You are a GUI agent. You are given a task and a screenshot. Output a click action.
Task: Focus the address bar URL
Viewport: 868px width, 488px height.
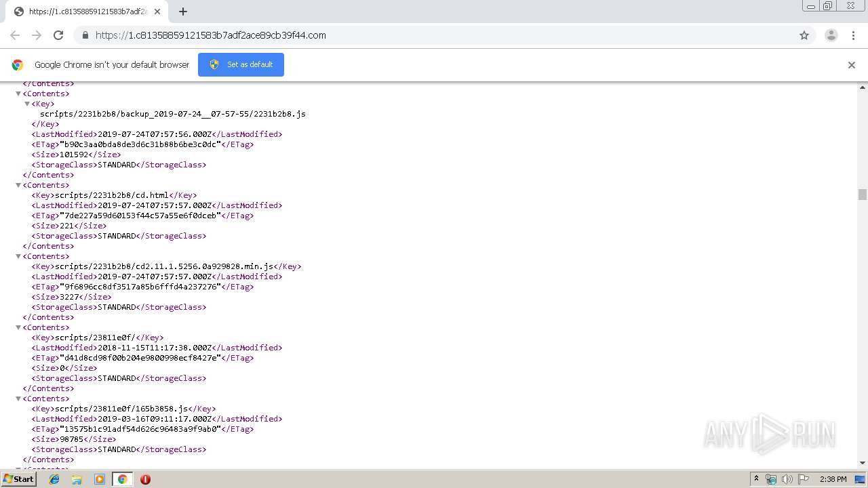(211, 35)
